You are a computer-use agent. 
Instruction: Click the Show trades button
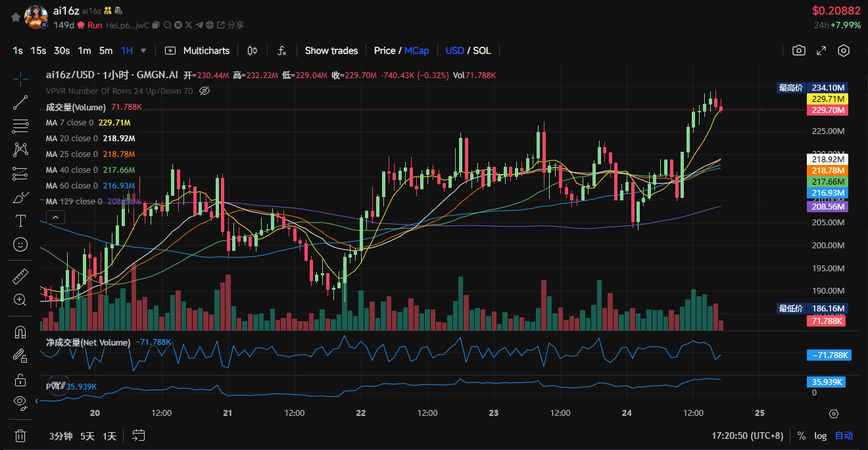click(x=331, y=51)
